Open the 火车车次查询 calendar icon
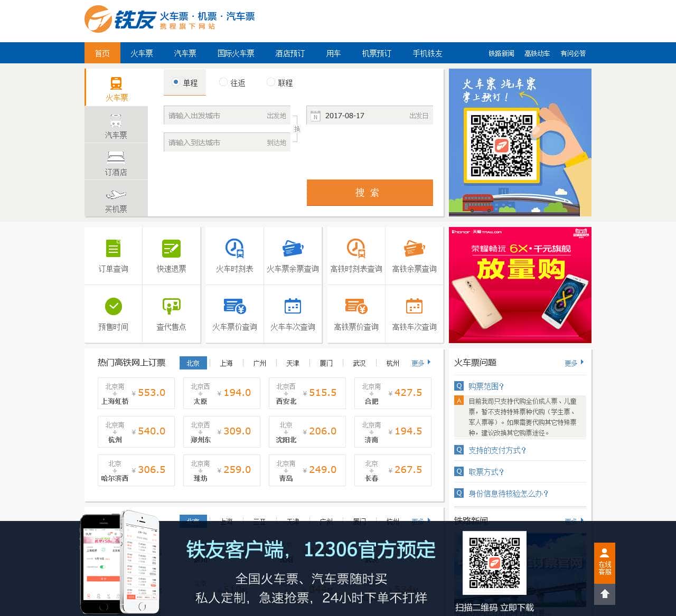Image resolution: width=676 pixels, height=616 pixels. tap(293, 306)
